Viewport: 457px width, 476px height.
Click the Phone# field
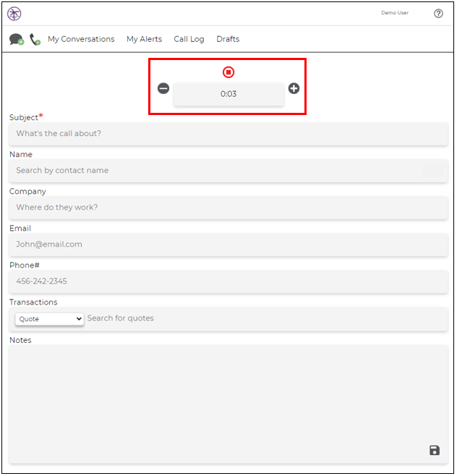click(228, 281)
